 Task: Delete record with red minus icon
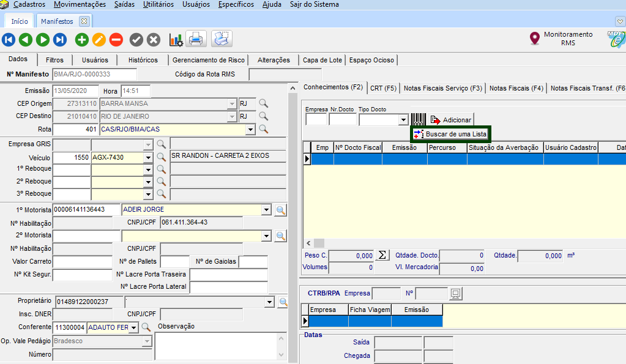[116, 40]
